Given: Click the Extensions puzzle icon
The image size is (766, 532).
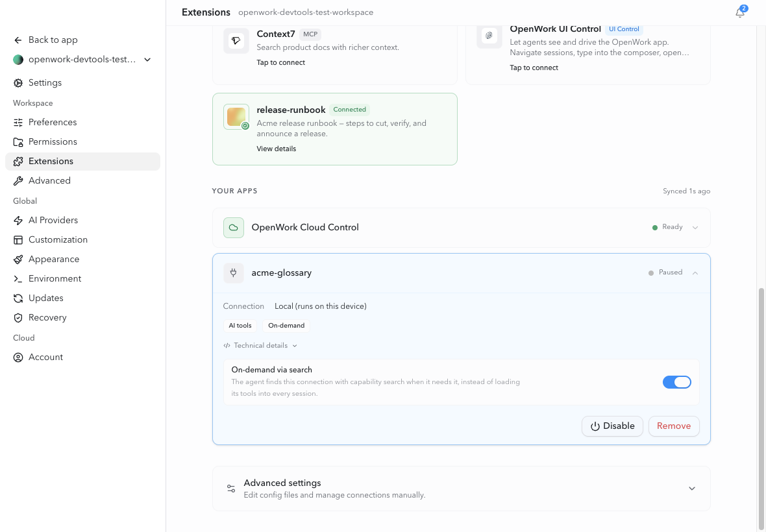Looking at the screenshot, I should click(x=18, y=162).
